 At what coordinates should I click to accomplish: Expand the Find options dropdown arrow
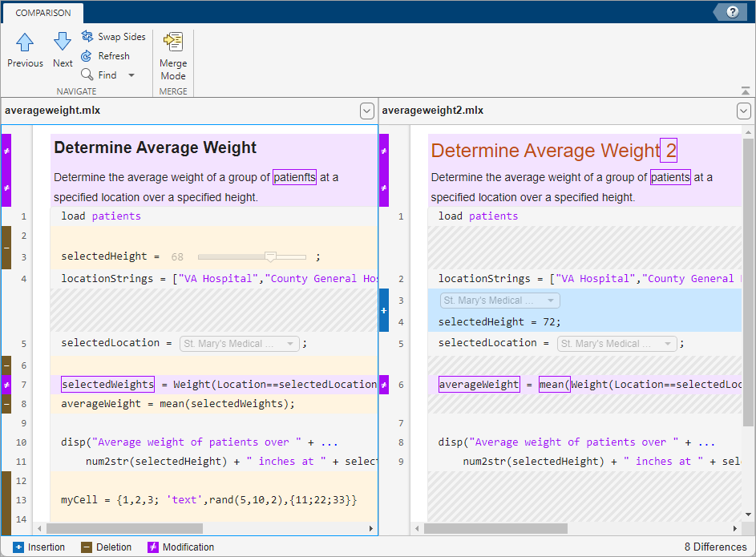coord(131,75)
